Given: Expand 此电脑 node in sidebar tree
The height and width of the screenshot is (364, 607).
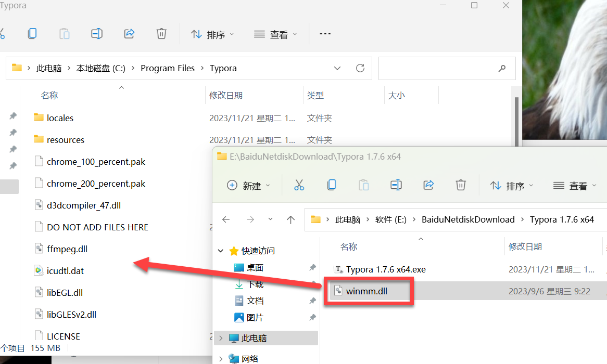Looking at the screenshot, I should [221, 338].
